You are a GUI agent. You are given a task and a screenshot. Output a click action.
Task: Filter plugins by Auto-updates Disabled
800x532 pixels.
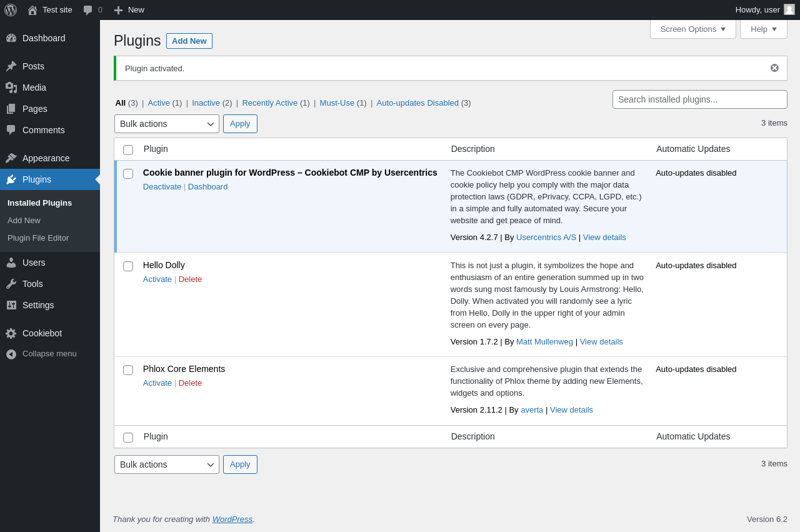[x=417, y=103]
